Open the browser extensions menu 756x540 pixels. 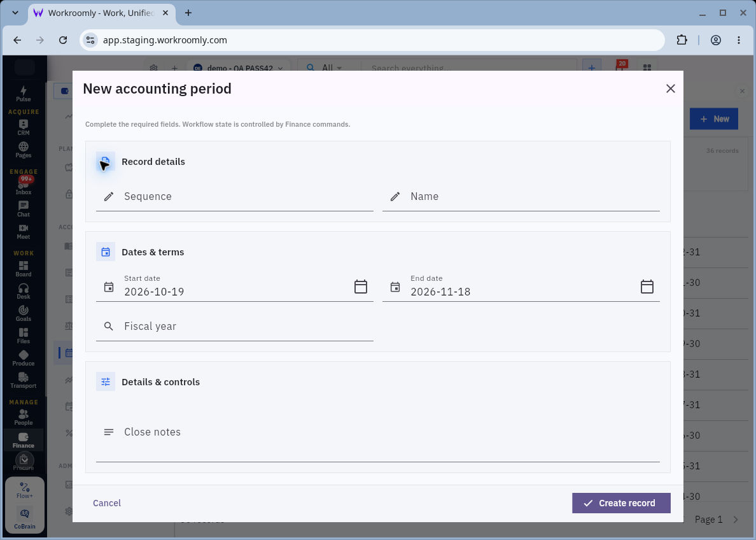[x=682, y=40]
